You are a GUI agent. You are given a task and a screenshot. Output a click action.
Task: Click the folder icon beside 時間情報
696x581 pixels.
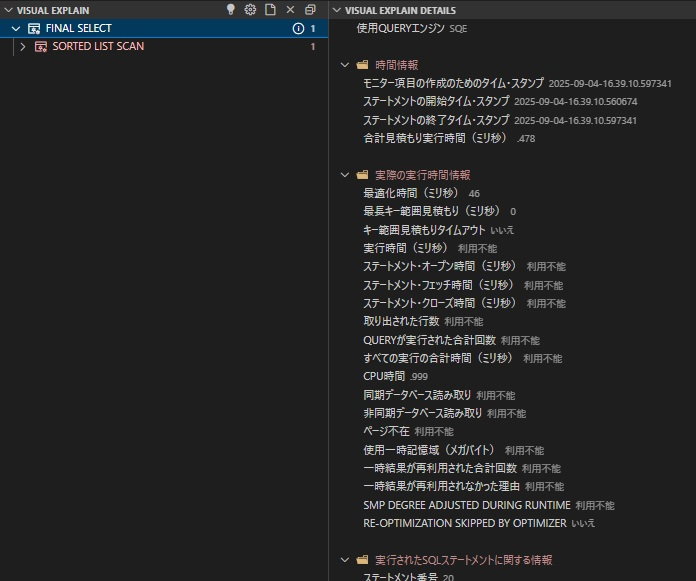tap(362, 65)
